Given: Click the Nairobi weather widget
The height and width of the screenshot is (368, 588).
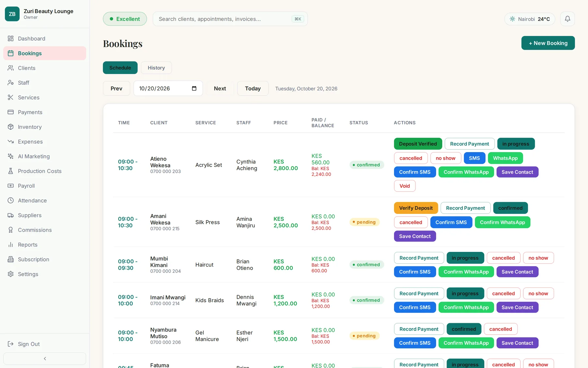Looking at the screenshot, I should (530, 19).
